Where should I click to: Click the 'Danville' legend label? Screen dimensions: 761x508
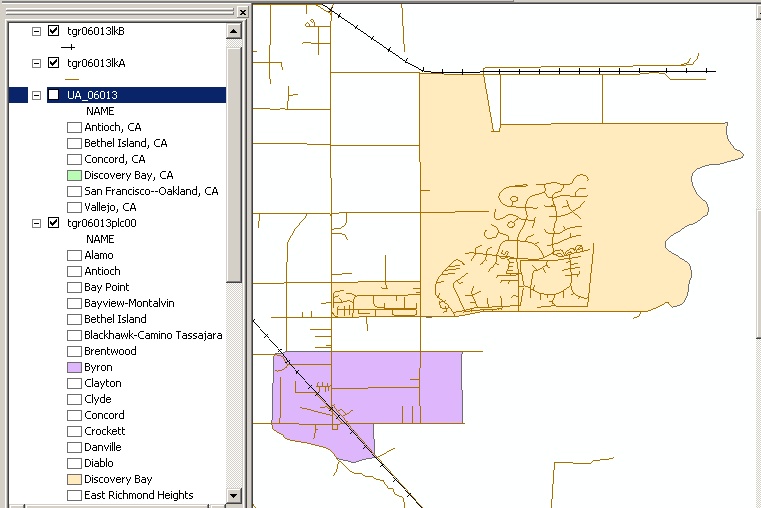coord(103,447)
